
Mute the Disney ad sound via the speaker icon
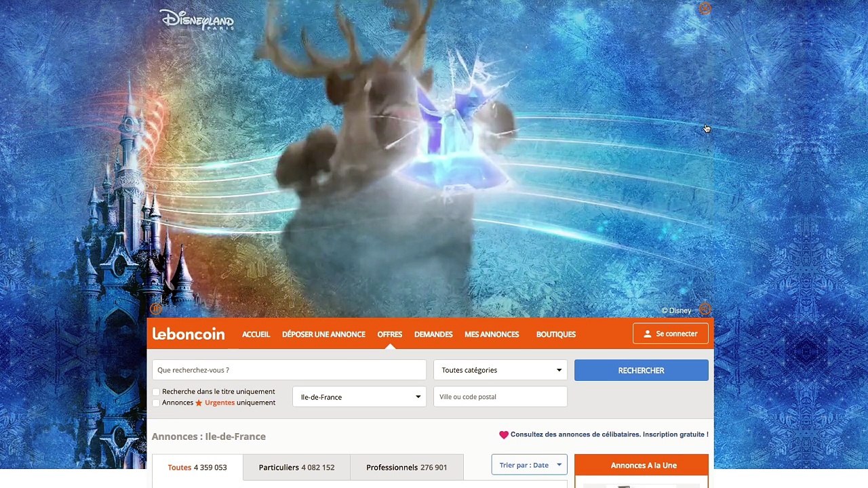click(x=705, y=310)
